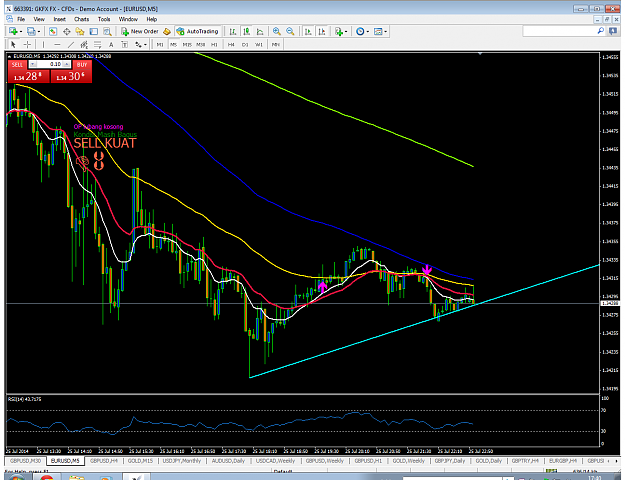Switch timeframe to H1
625x480 pixels.
(214, 45)
